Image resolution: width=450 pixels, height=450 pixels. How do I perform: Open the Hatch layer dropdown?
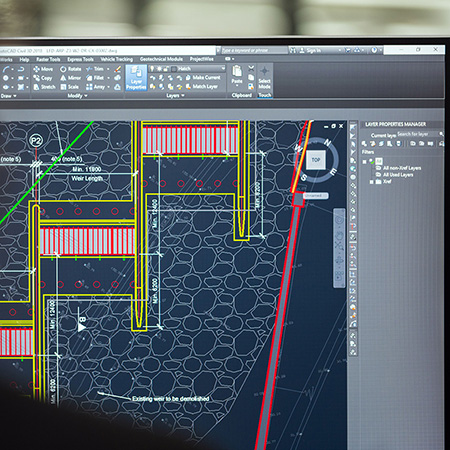[x=199, y=69]
